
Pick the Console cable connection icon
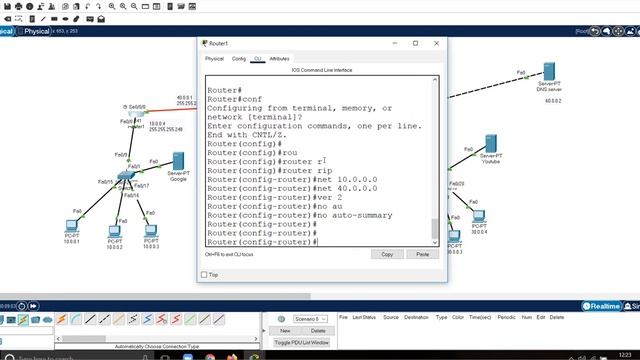pyautogui.click(x=76, y=319)
